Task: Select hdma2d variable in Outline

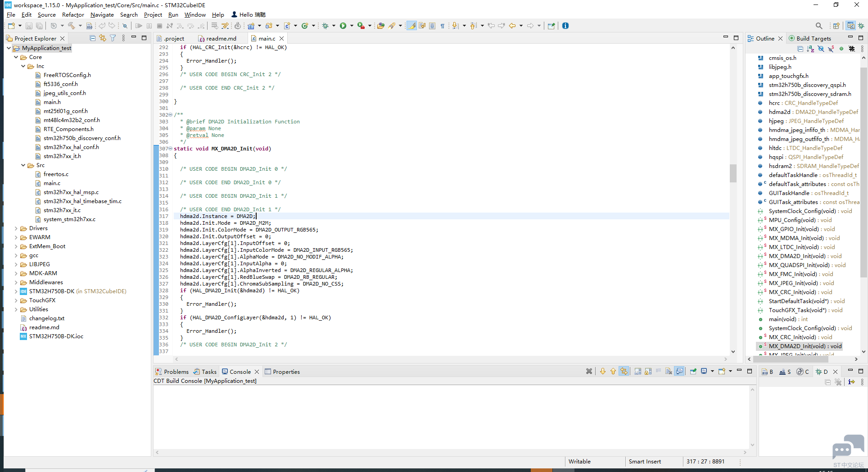Action: tap(809, 112)
